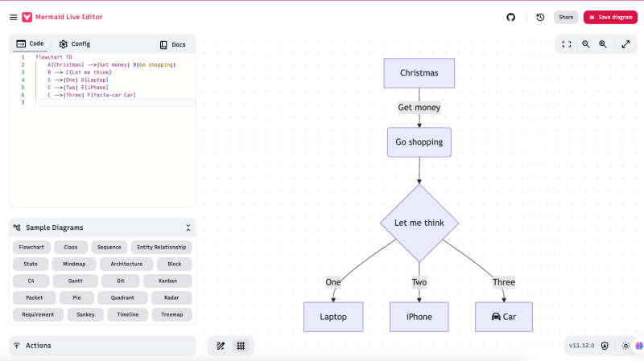Click the 'One' edge label
This screenshot has width=644, height=361.
click(333, 282)
